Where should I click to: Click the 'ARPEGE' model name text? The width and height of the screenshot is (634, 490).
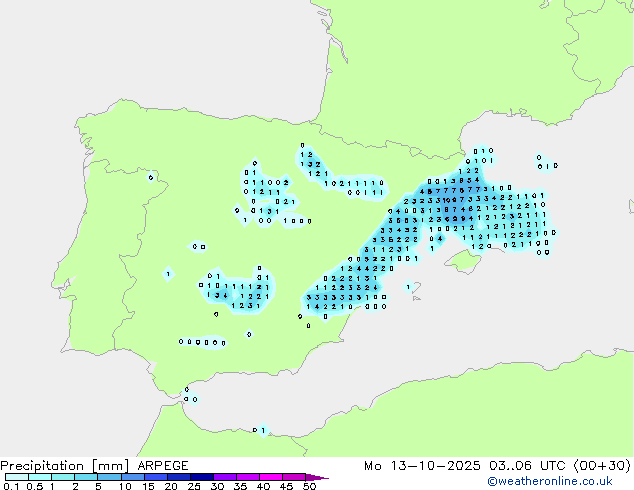(x=163, y=466)
